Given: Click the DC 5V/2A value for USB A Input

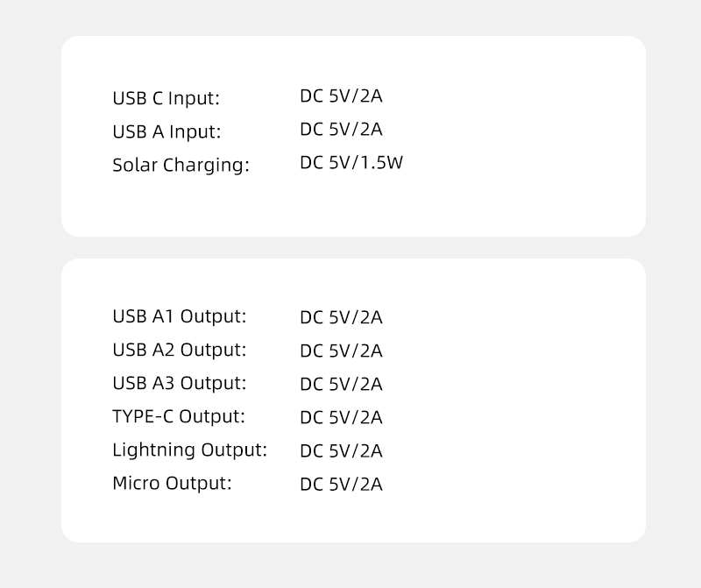Looking at the screenshot, I should [x=341, y=130].
